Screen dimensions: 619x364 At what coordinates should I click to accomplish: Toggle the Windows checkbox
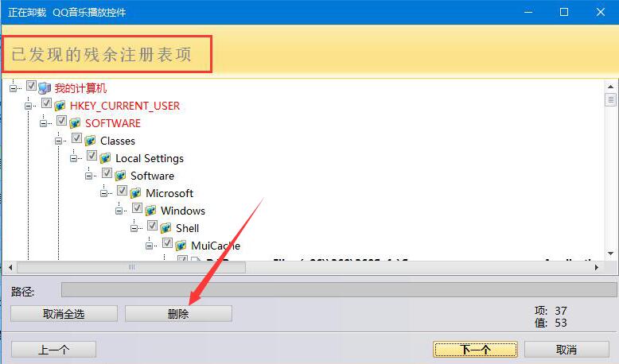tap(138, 208)
